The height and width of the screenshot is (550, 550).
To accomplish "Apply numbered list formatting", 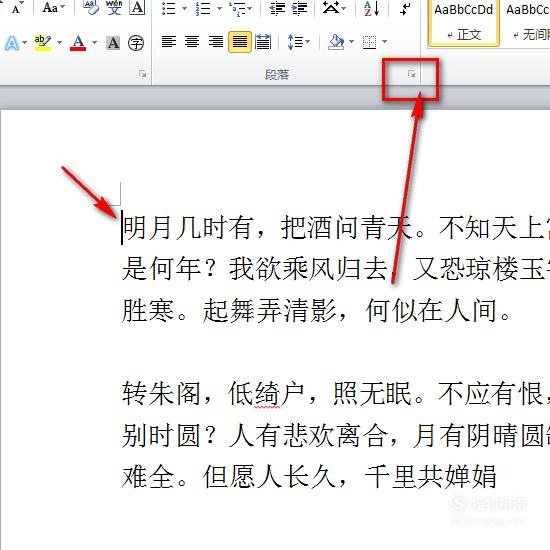I will [x=203, y=8].
